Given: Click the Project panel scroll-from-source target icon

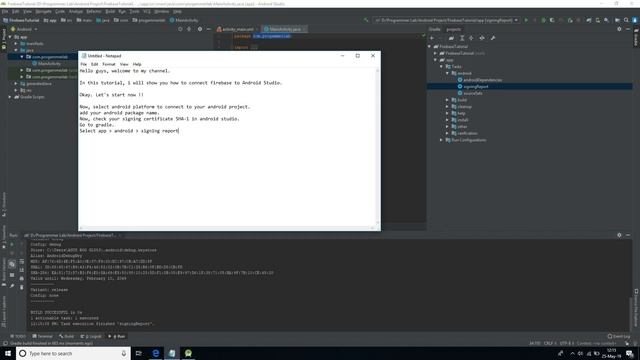Looking at the screenshot, I should tap(180, 29).
